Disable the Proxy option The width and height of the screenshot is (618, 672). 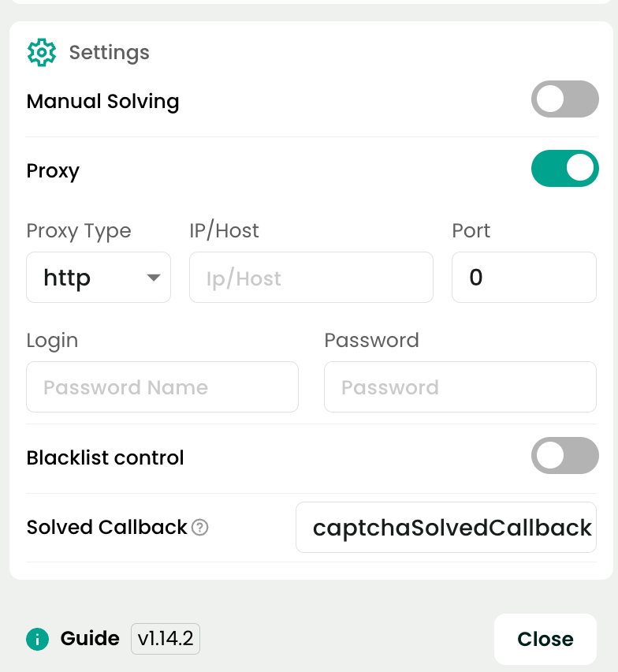(x=565, y=169)
